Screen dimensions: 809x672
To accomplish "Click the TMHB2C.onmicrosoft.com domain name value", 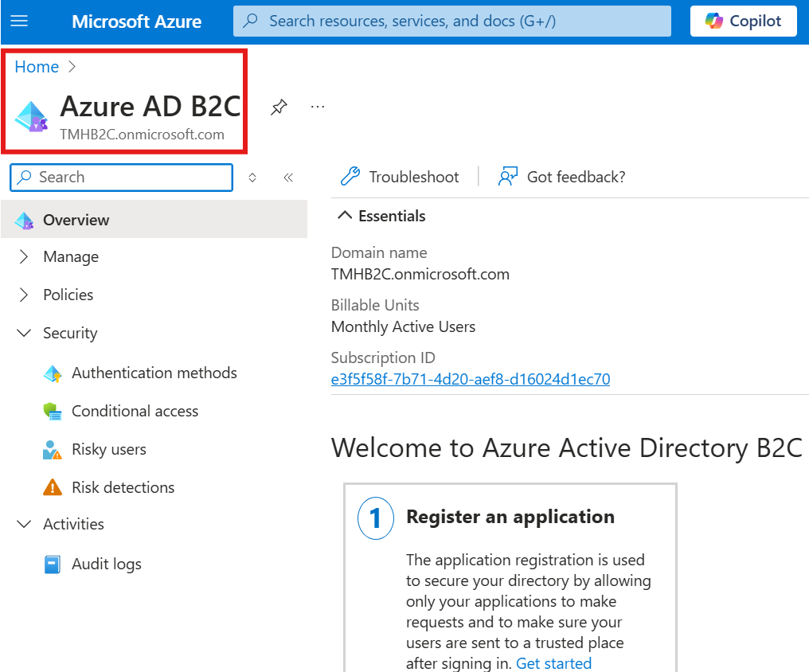I will [x=420, y=275].
